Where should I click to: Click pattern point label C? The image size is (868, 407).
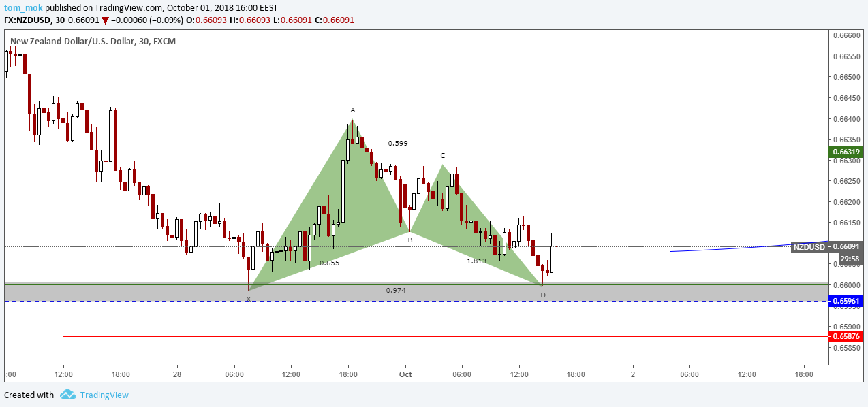click(442, 156)
